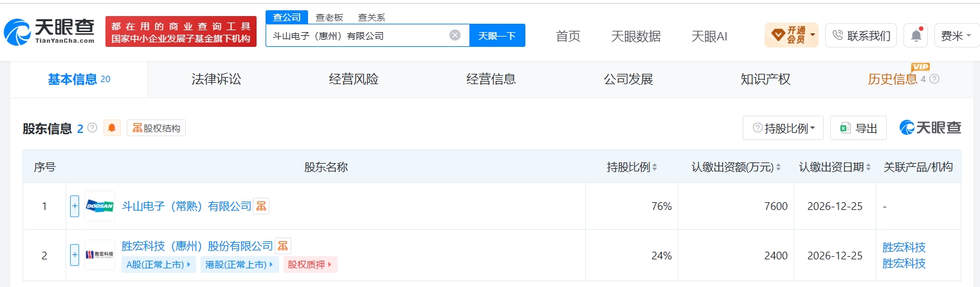Click the Doosan company logo thumbnail
This screenshot has width=980, height=287.
100,206
